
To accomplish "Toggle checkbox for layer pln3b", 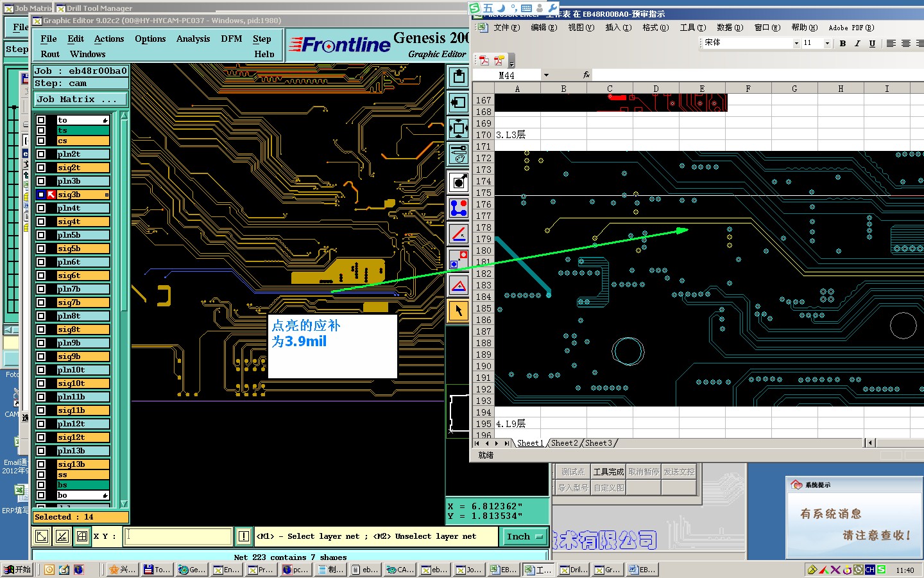I will click(41, 181).
